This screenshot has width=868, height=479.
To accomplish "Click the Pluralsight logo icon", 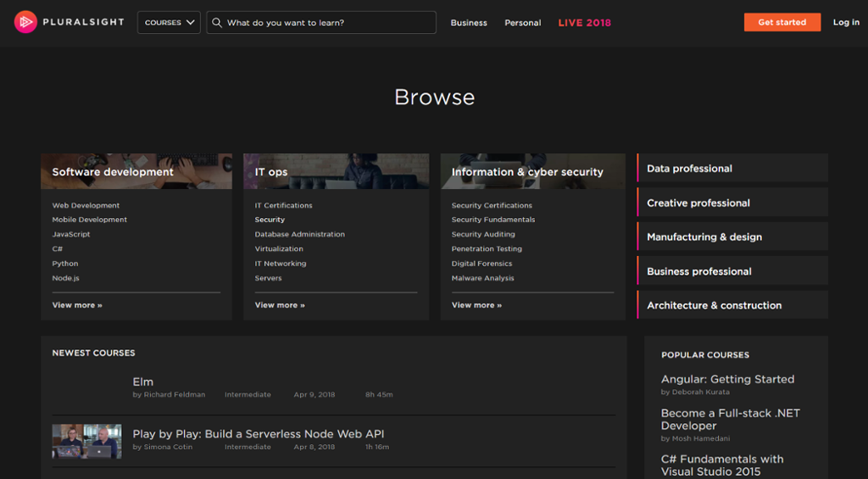I will click(x=25, y=22).
